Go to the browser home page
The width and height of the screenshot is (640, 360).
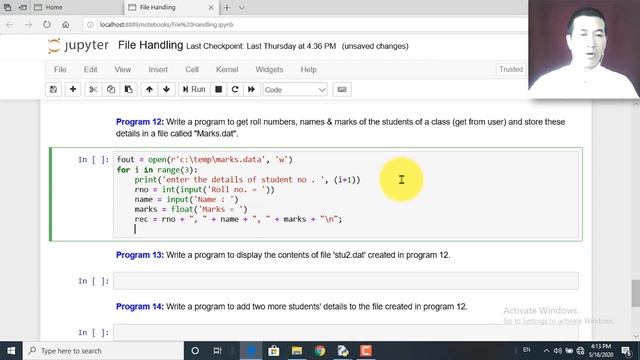click(65, 24)
